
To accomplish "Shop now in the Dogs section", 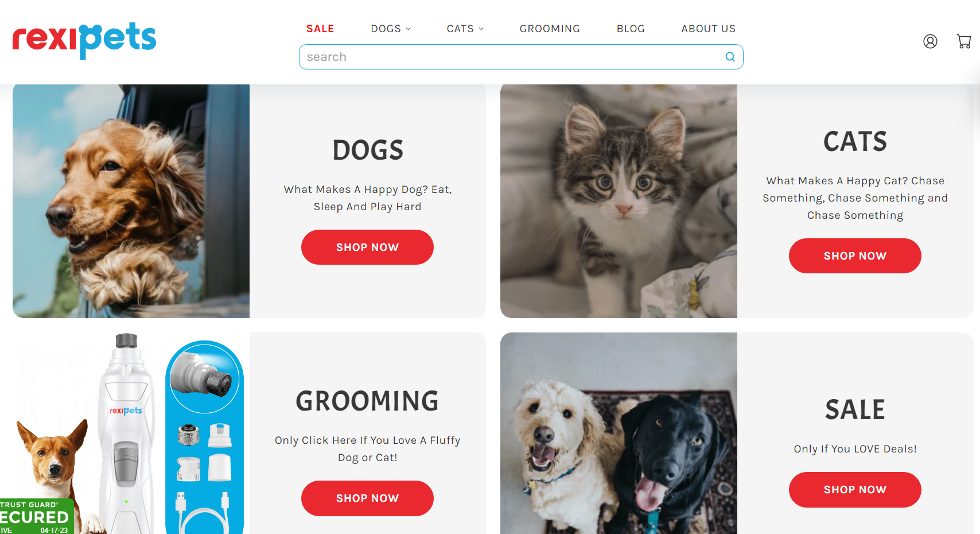I will 367,247.
